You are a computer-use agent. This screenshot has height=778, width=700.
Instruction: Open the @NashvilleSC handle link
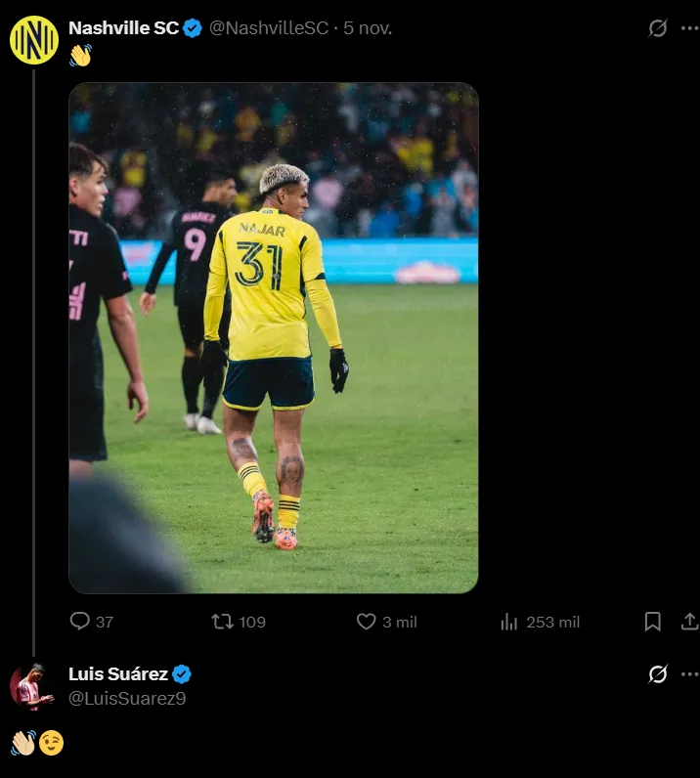(269, 28)
